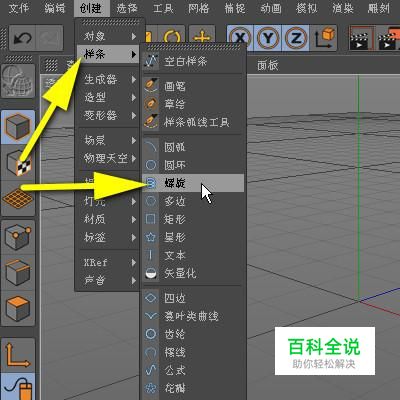Click the Enable Axis L-shaped icon

[18, 355]
